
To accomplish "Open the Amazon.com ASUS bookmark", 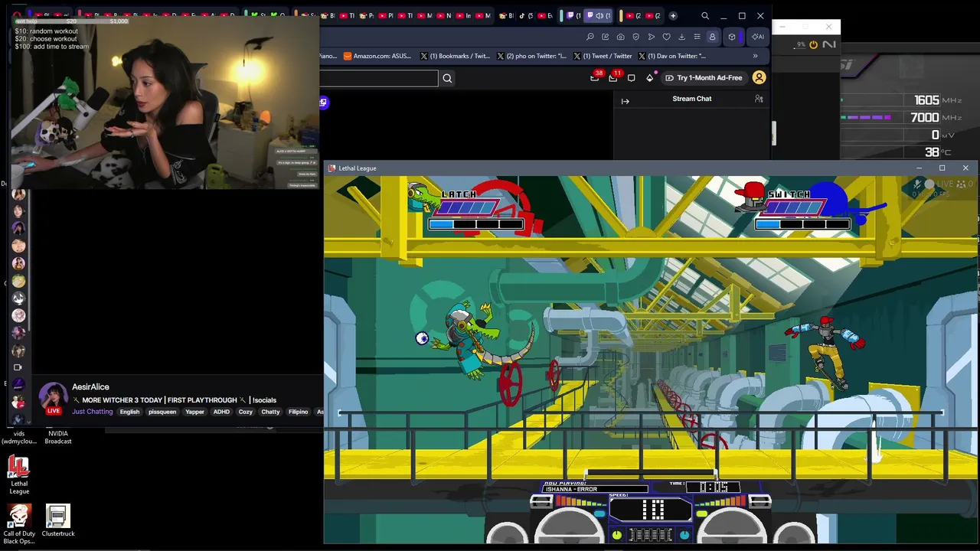I will [x=377, y=56].
